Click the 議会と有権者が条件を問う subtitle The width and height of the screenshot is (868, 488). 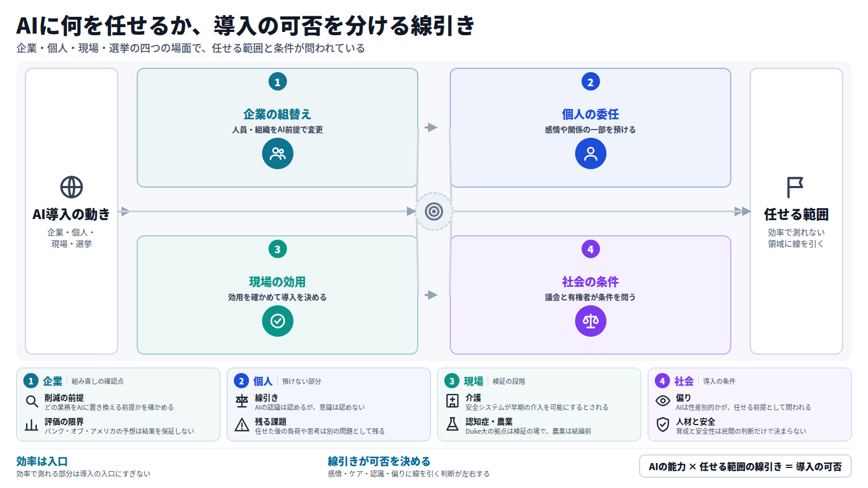(590, 298)
